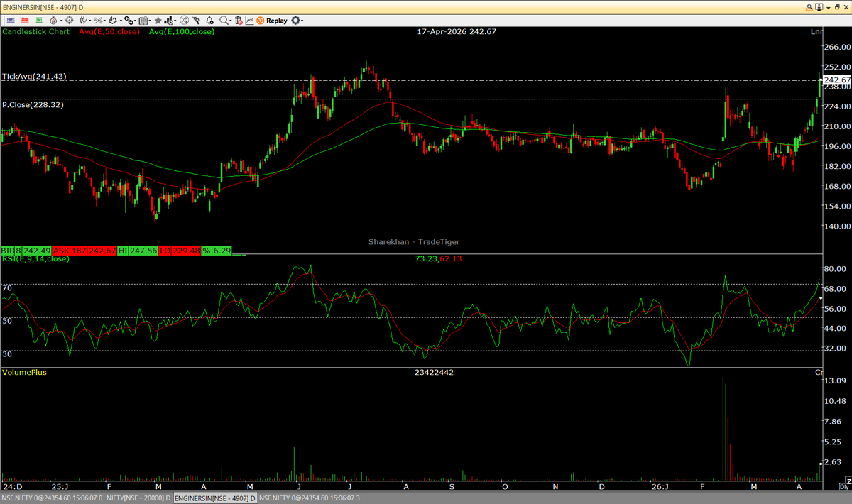Click the P.Close(228.32) label
Screen dimensions: 852x504
pos(33,104)
